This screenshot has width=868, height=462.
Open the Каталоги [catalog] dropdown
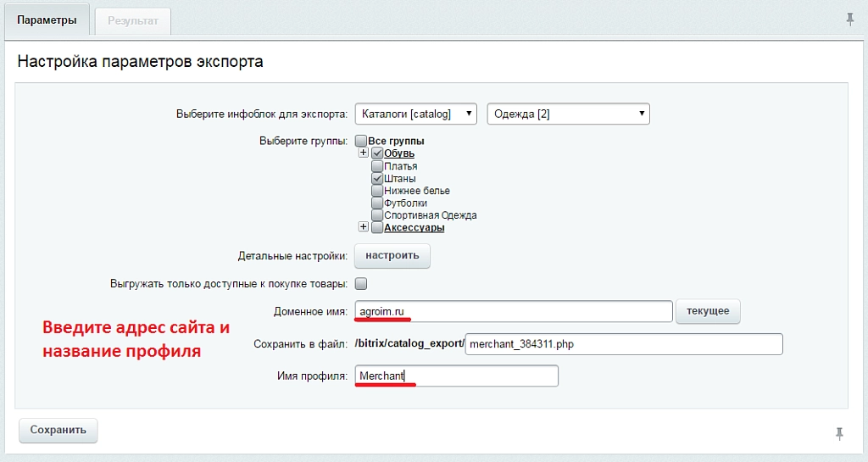click(415, 114)
